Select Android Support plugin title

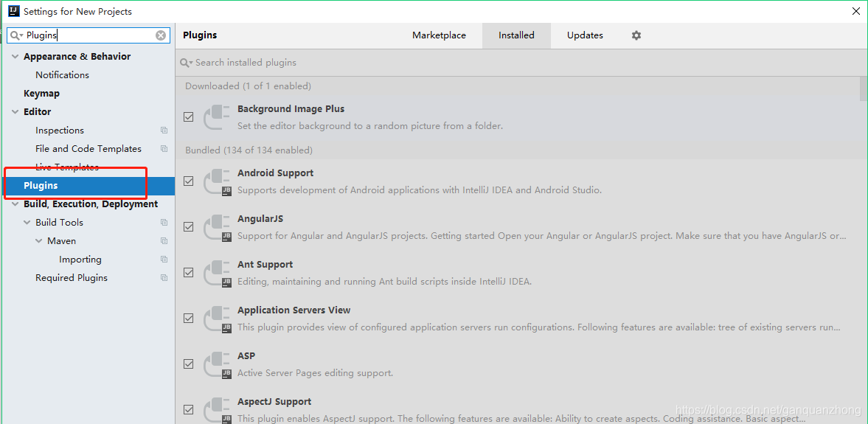[275, 173]
